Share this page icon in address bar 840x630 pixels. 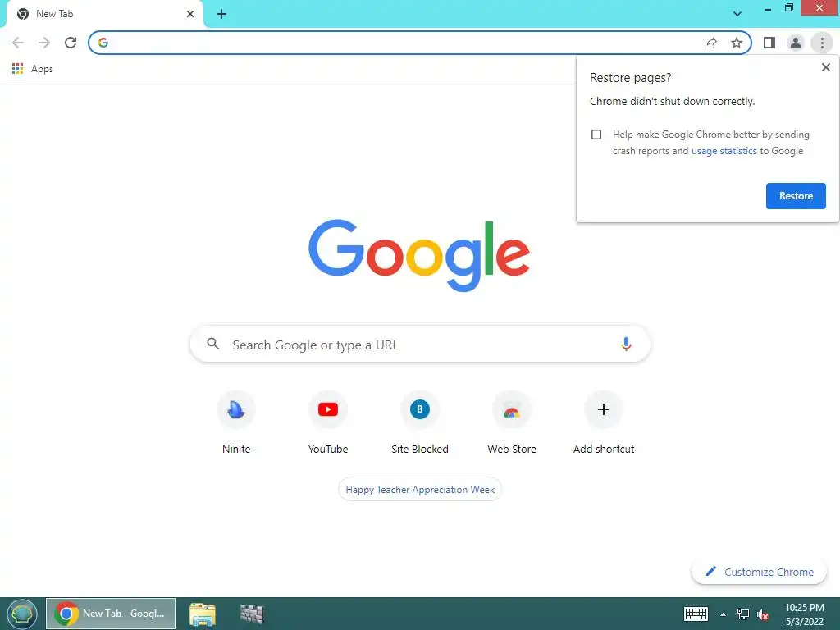pos(710,43)
